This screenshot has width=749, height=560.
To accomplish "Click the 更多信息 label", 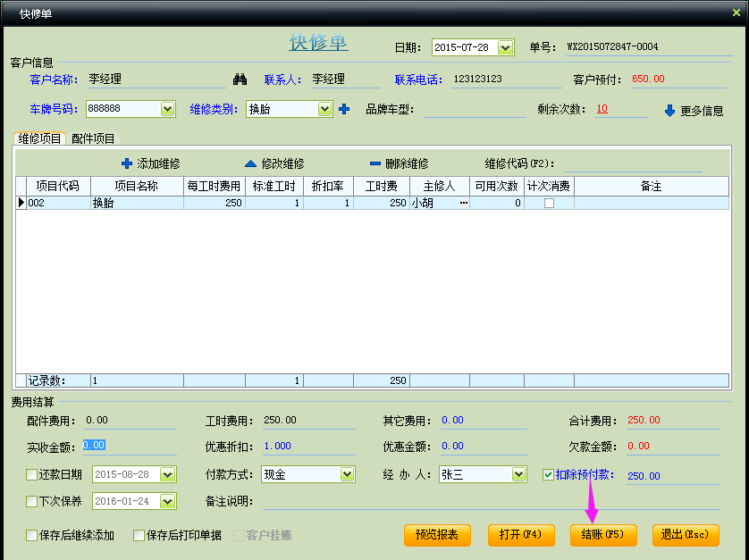I will pyautogui.click(x=702, y=111).
